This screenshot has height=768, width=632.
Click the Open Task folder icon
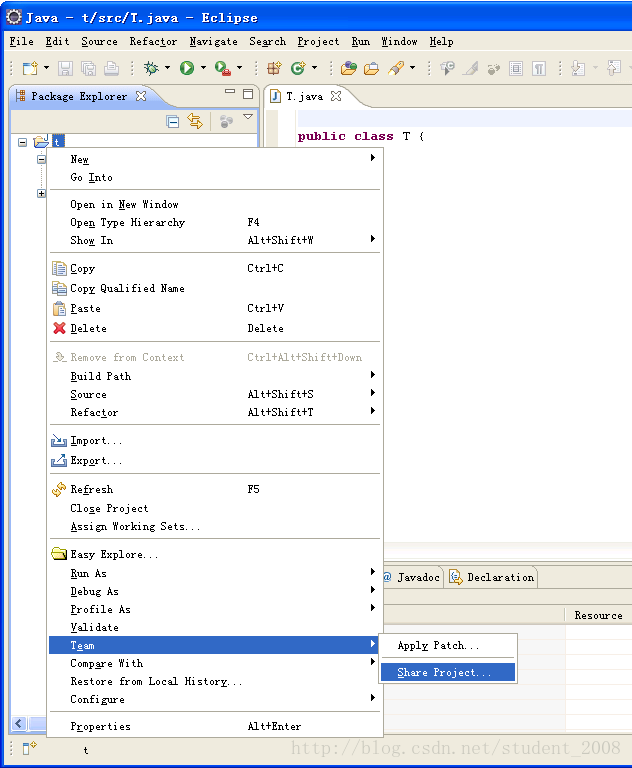coord(371,68)
